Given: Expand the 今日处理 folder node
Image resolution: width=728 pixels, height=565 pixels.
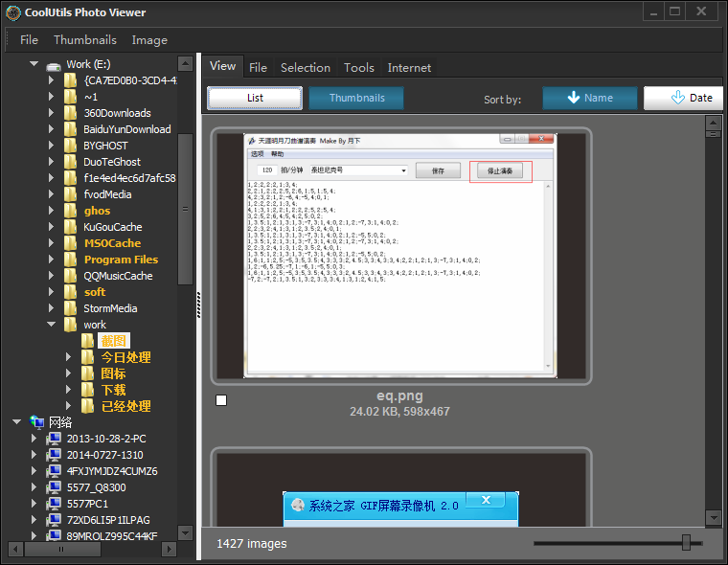Looking at the screenshot, I should click(x=68, y=357).
